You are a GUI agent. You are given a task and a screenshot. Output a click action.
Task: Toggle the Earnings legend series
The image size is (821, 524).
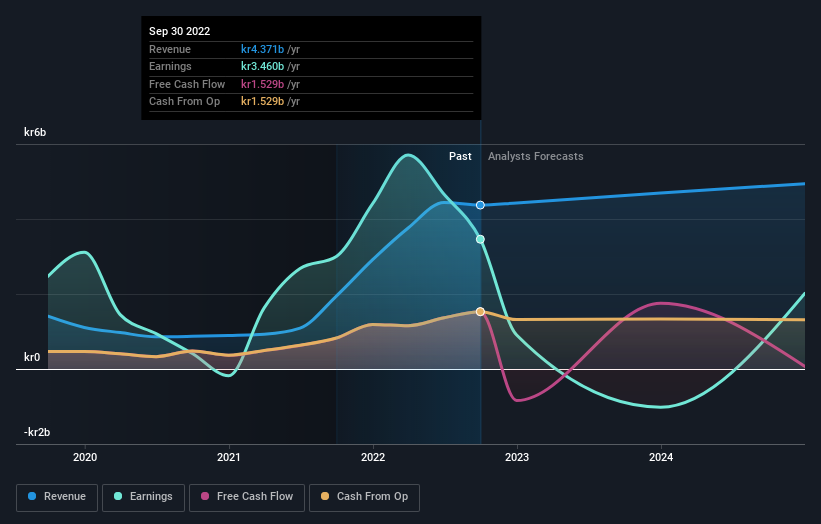point(143,497)
